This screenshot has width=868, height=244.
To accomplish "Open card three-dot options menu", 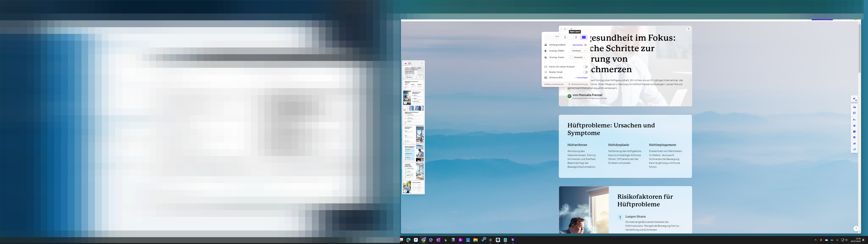I will click(x=561, y=29).
